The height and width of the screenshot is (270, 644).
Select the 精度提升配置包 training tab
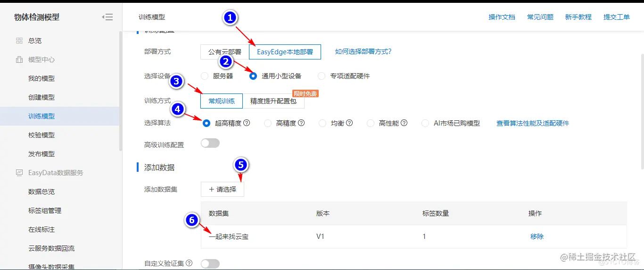coord(273,101)
